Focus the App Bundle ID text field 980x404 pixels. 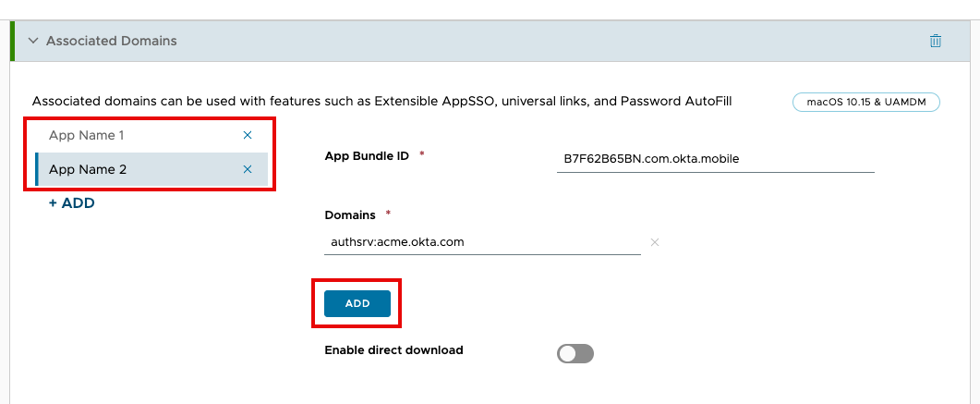tap(715, 158)
